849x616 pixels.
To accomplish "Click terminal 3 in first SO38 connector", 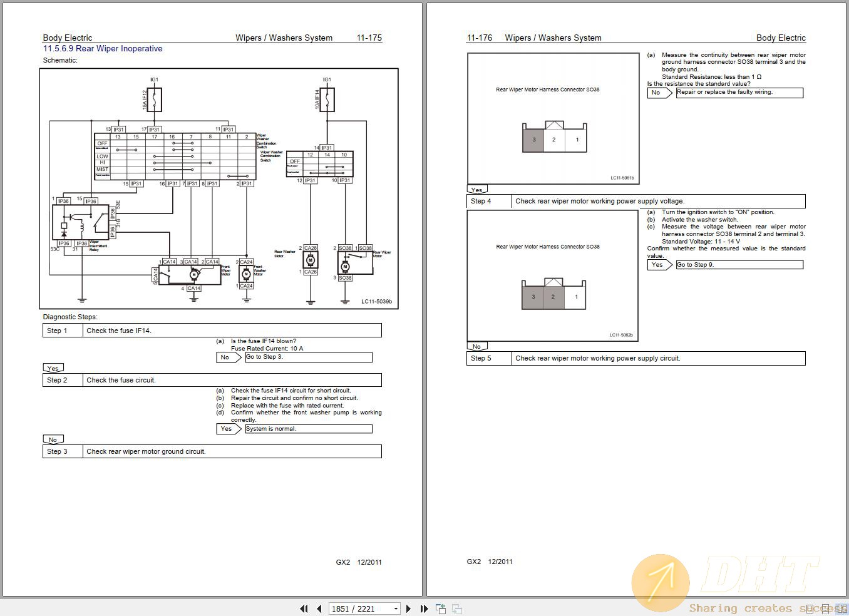I will pyautogui.click(x=533, y=140).
